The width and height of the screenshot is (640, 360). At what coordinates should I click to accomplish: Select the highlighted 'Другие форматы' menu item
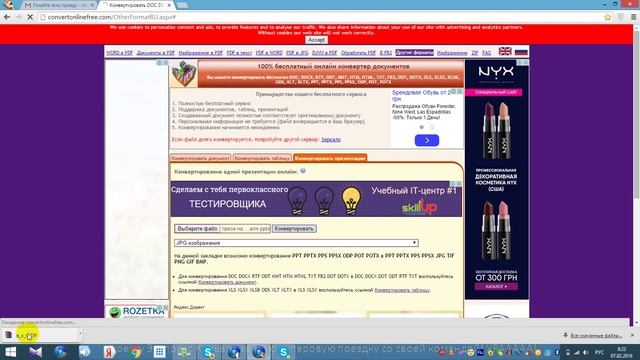point(414,53)
